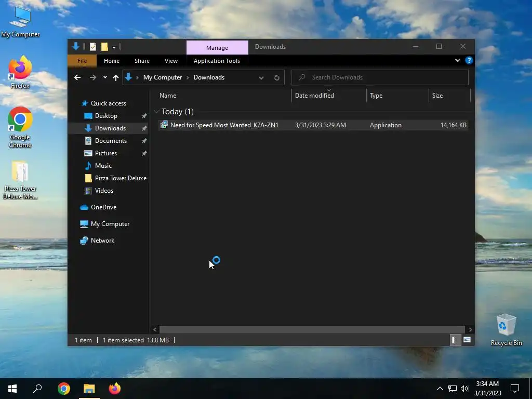The width and height of the screenshot is (532, 399).
Task: Open the recent locations dropdown arrow
Action: point(105,77)
